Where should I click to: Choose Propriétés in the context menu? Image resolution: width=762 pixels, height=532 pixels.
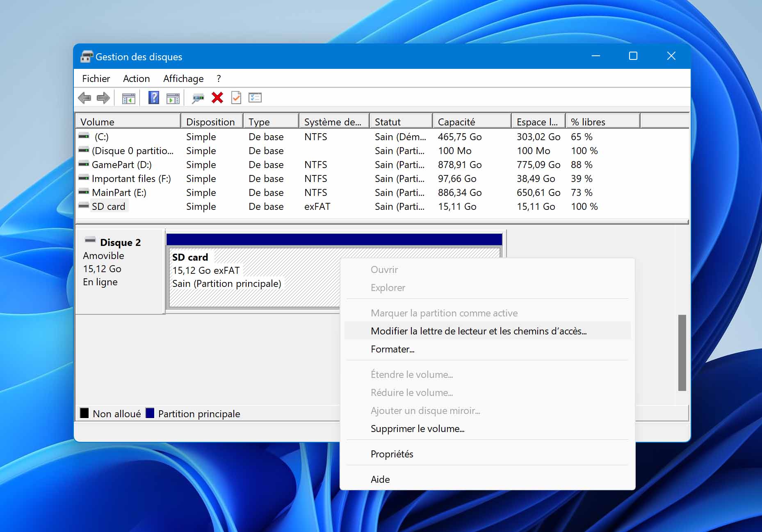pyautogui.click(x=488, y=454)
